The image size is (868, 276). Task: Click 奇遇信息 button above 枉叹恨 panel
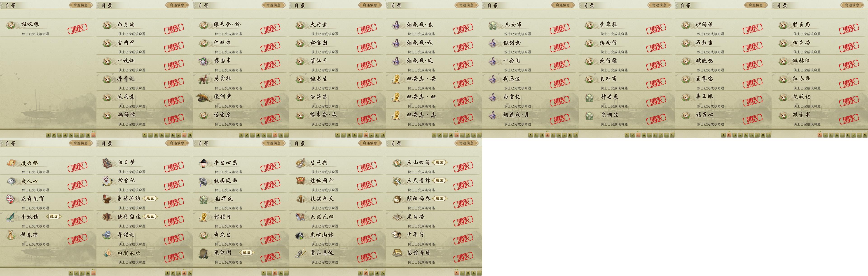pyautogui.click(x=81, y=5)
